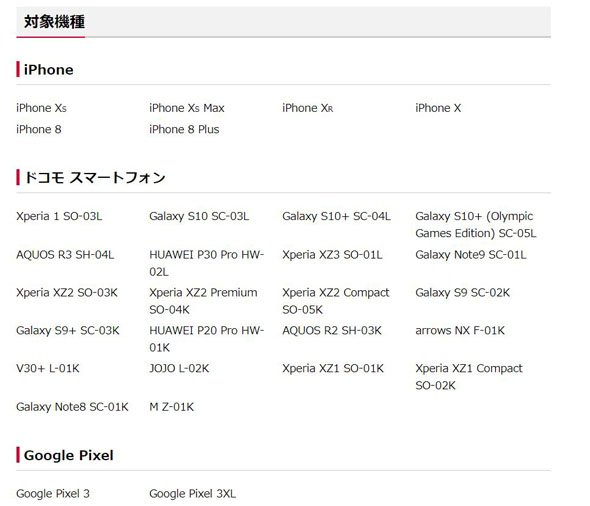Open HUAWEI P30 Pro HW-02L
The height and width of the screenshot is (506, 590).
point(207,263)
